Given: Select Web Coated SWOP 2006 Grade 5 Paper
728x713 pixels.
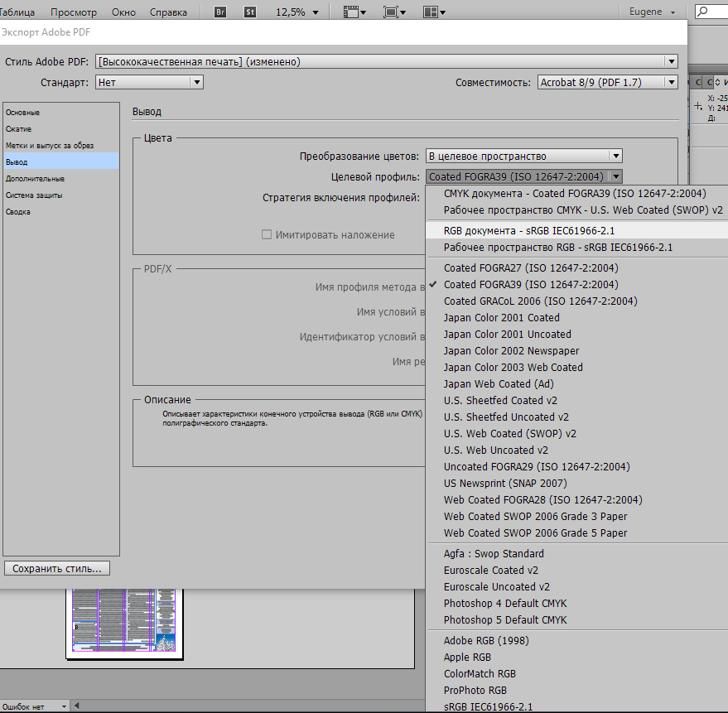Looking at the screenshot, I should [576, 533].
